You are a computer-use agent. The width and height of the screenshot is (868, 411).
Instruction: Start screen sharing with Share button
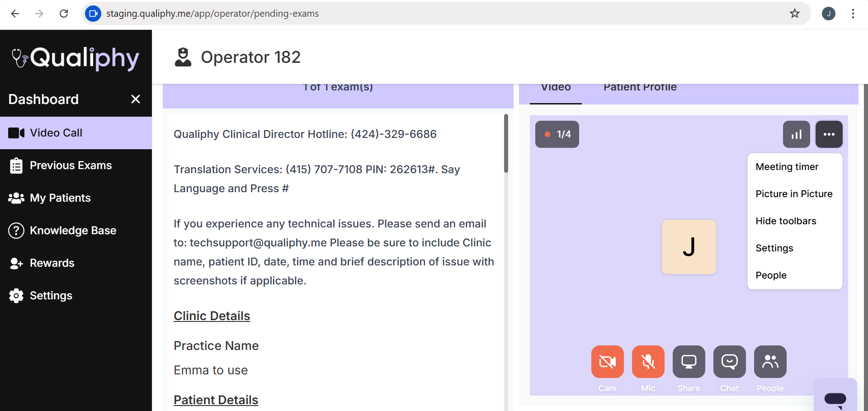coord(689,362)
